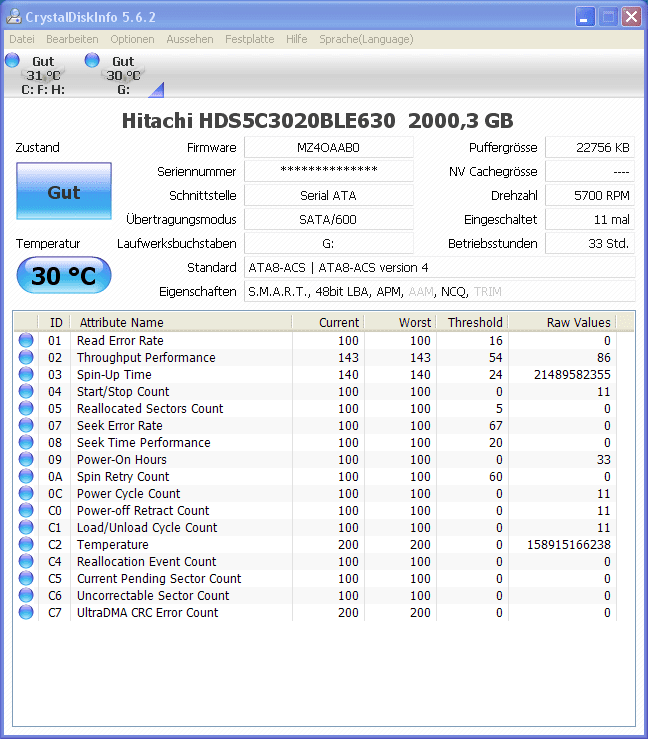This screenshot has width=648, height=739.
Task: Click the Threshold column header
Action: (x=473, y=322)
